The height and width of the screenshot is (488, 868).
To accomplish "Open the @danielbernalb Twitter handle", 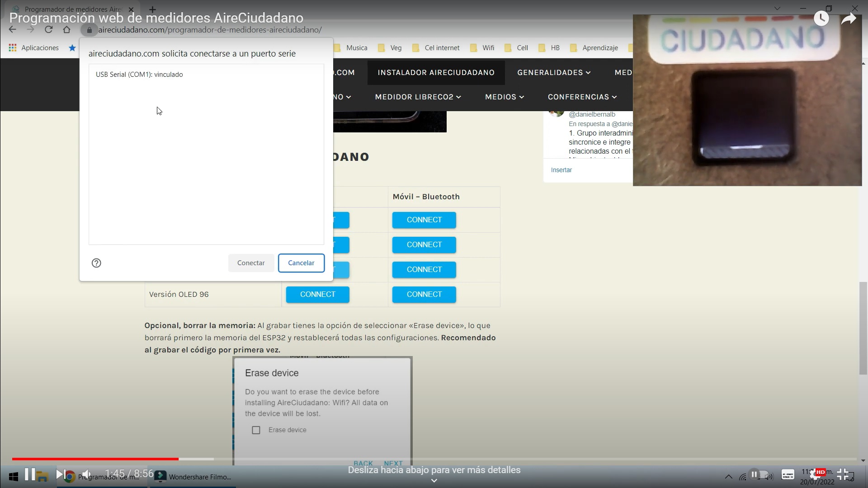I will [x=592, y=114].
